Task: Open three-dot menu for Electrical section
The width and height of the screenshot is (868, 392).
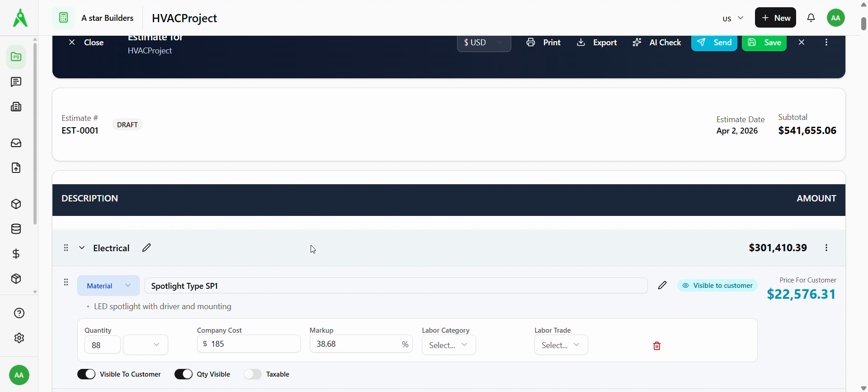Action: coord(826,248)
